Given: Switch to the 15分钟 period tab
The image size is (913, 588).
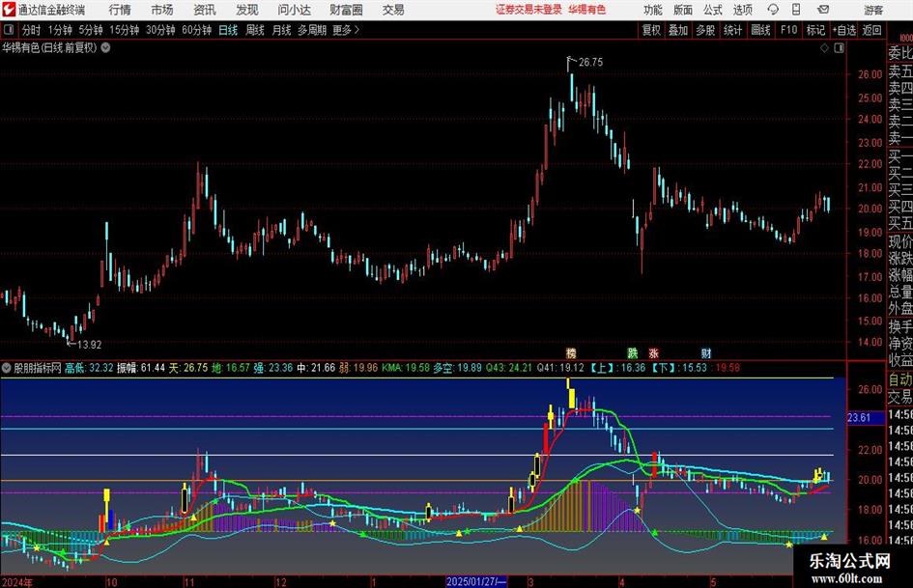Looking at the screenshot, I should [x=124, y=30].
